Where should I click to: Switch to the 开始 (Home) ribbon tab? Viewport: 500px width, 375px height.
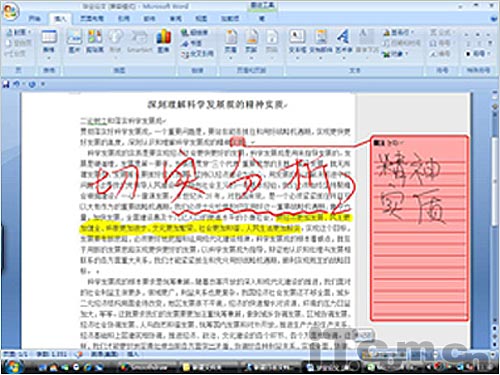pos(34,19)
